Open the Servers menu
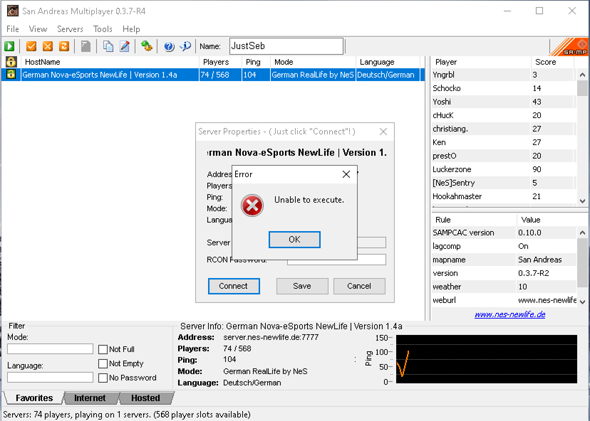Viewport: 590px width, 421px height. click(70, 29)
